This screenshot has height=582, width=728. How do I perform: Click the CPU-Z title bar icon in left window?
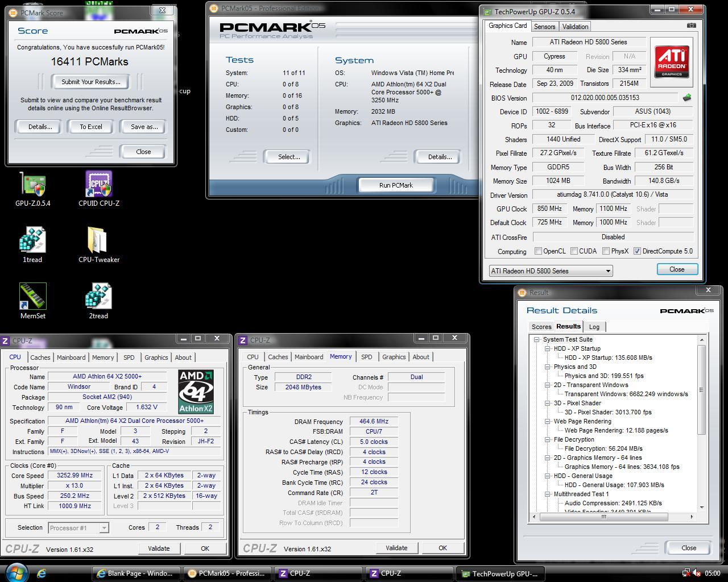pos(6,341)
